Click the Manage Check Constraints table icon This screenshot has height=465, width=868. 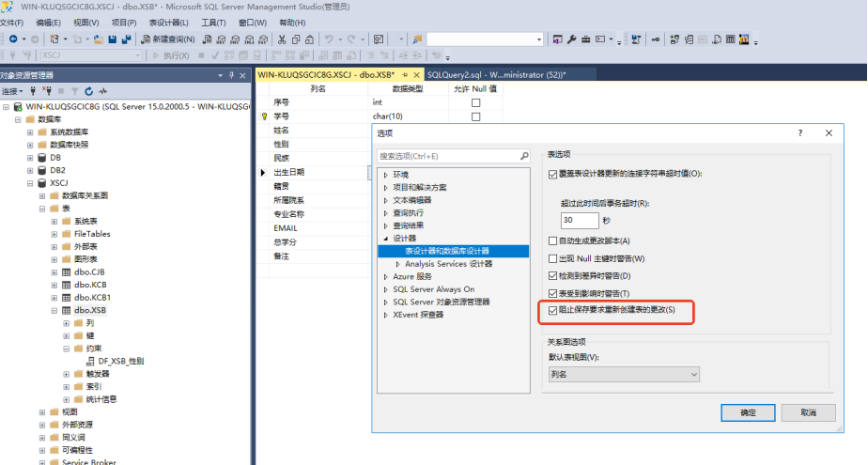[730, 39]
